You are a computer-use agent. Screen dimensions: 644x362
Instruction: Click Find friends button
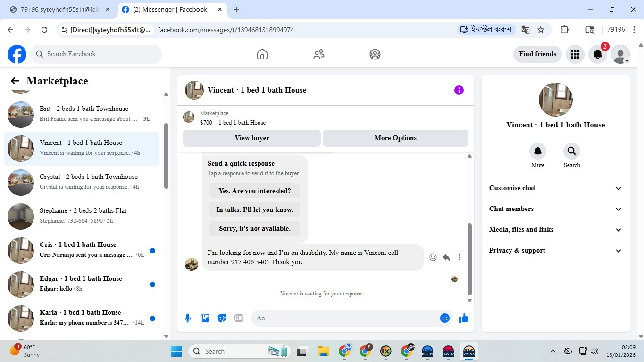(537, 54)
